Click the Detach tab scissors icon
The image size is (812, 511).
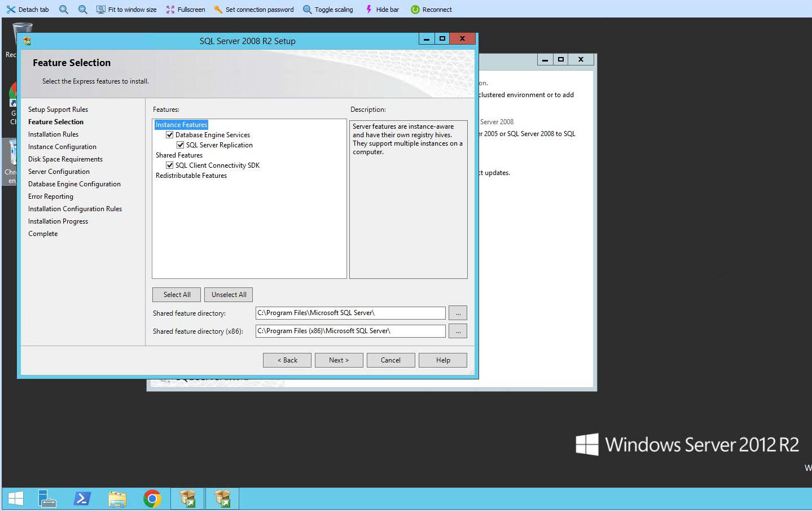coord(11,10)
